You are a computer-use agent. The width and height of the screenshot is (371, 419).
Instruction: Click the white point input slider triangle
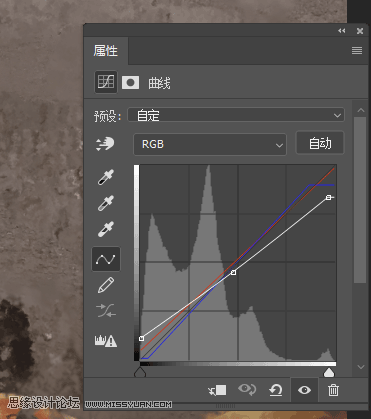point(329,372)
